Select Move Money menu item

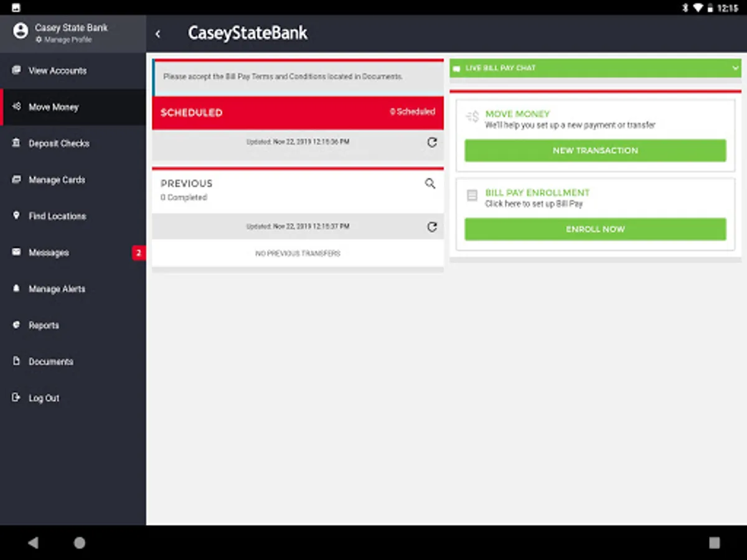tap(73, 107)
